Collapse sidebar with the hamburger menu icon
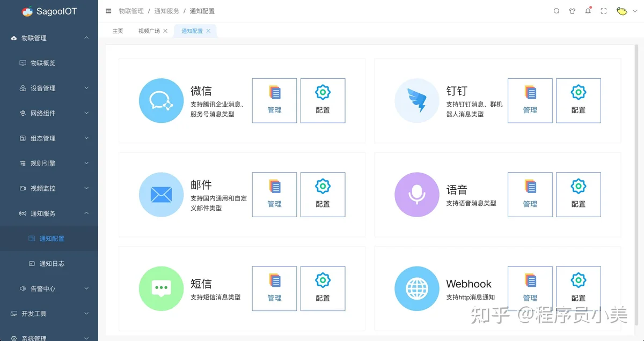The image size is (644, 341). click(108, 11)
